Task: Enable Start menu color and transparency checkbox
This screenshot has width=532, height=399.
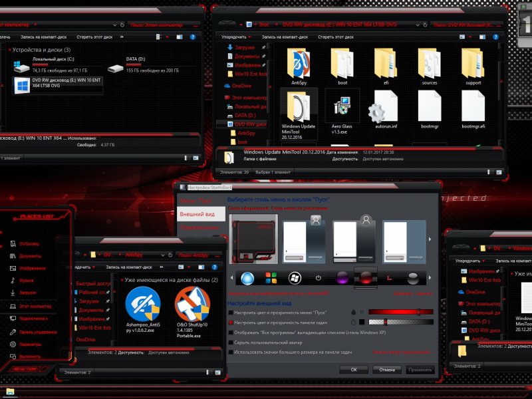Action: click(x=231, y=313)
